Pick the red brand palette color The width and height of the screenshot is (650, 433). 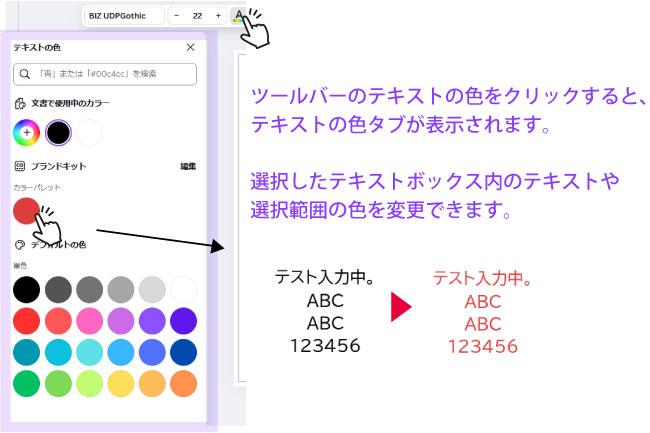27,211
